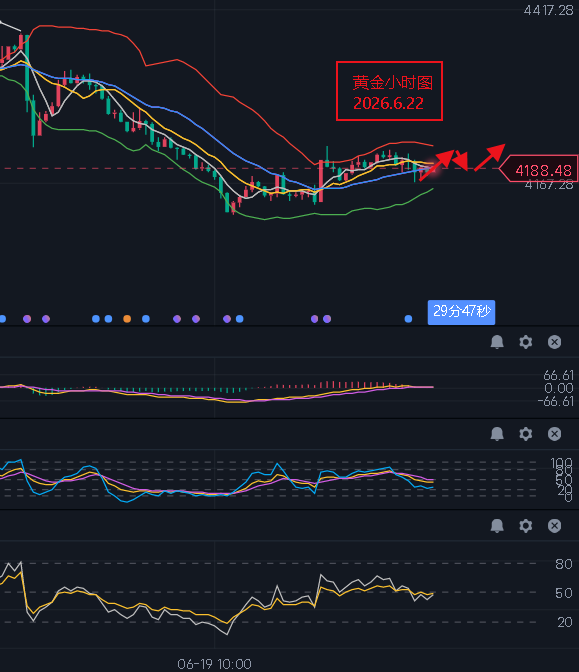Click the RSI scale label 50
579x672 pixels.
point(564,593)
